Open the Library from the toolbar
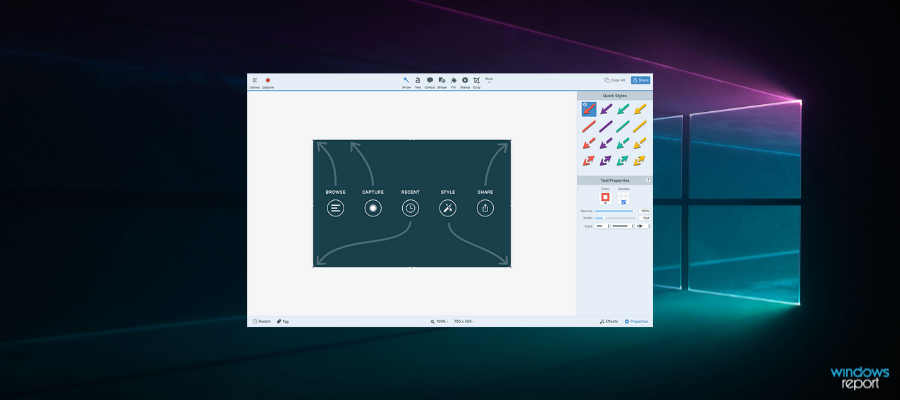 pos(254,83)
